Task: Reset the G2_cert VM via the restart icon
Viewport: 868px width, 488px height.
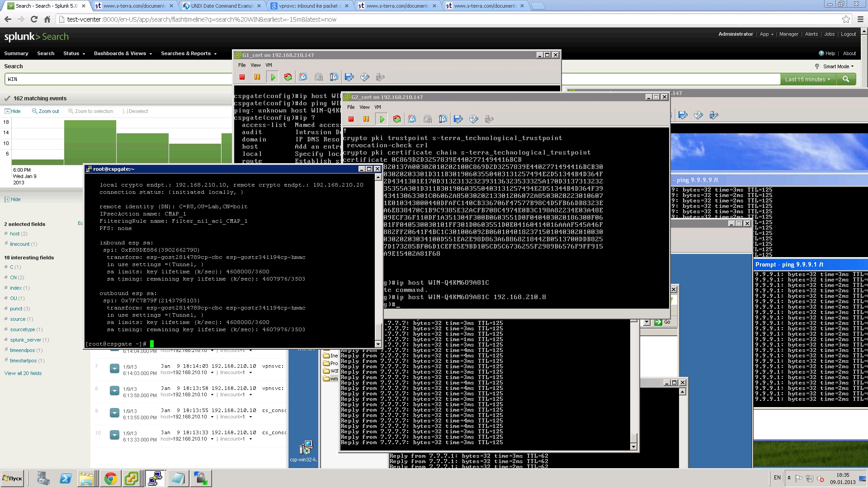Action: (x=397, y=119)
